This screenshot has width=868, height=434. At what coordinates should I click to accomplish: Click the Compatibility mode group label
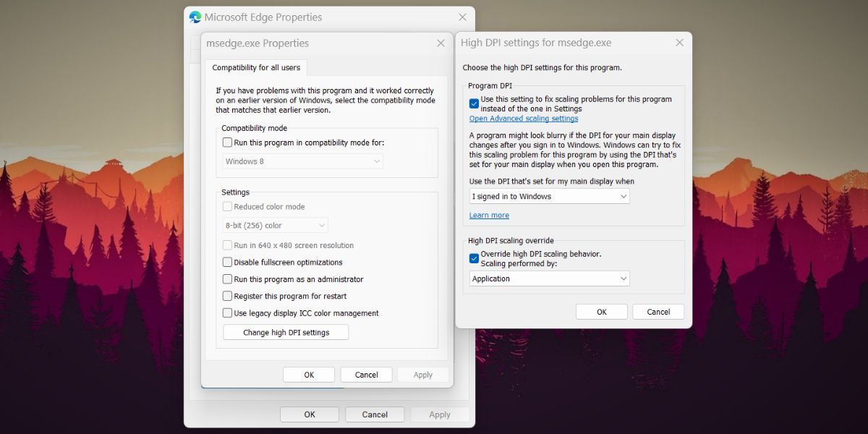pos(254,128)
